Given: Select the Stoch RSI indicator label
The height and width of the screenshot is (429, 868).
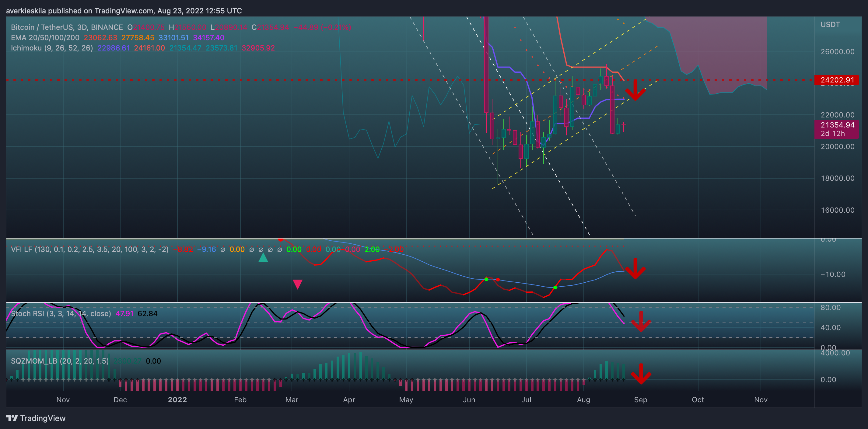Looking at the screenshot, I should click(x=61, y=313).
